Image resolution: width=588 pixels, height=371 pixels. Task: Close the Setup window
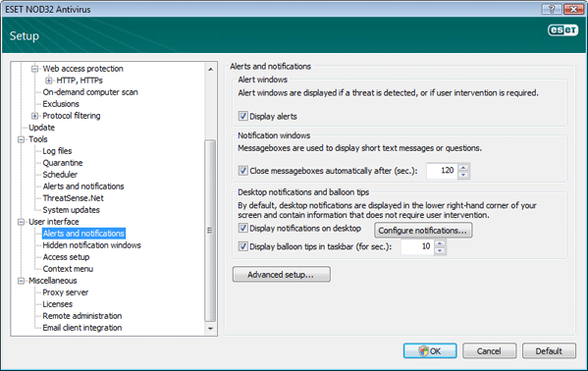coord(573,9)
